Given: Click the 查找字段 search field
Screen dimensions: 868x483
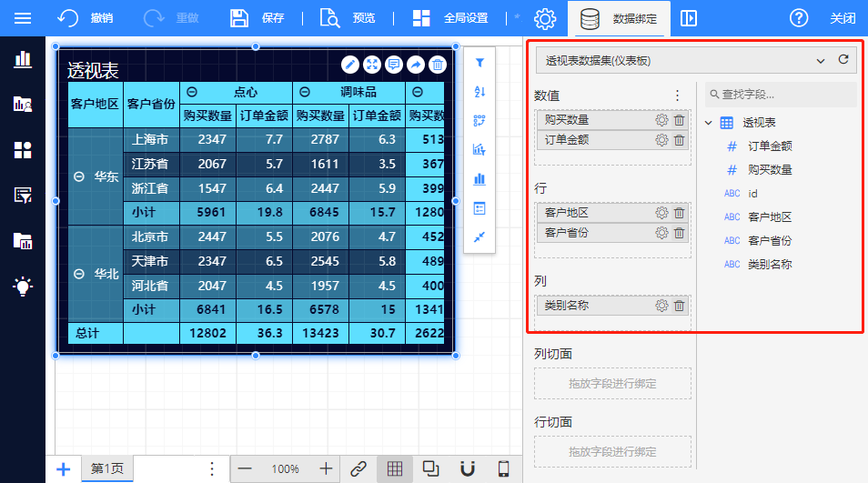Looking at the screenshot, I should click(x=782, y=94).
